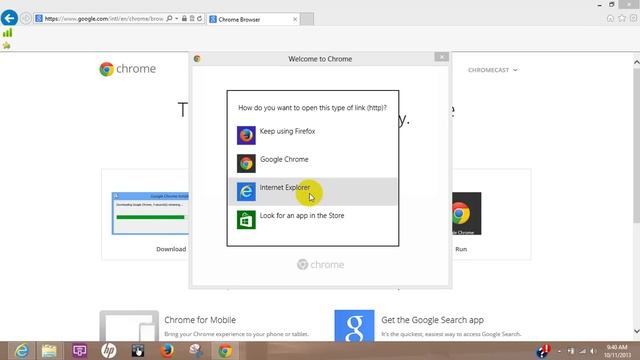This screenshot has width=640, height=360.
Task: Open the volume speaker tray icon
Action: (593, 351)
